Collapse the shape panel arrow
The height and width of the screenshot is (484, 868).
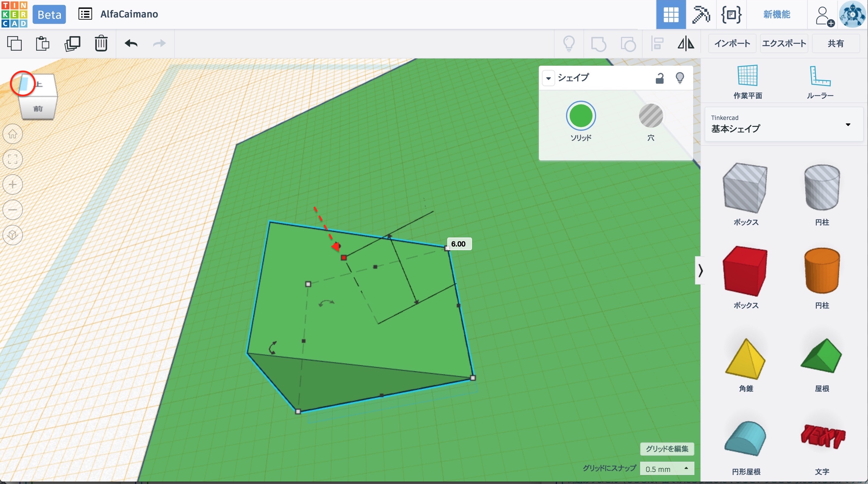549,78
